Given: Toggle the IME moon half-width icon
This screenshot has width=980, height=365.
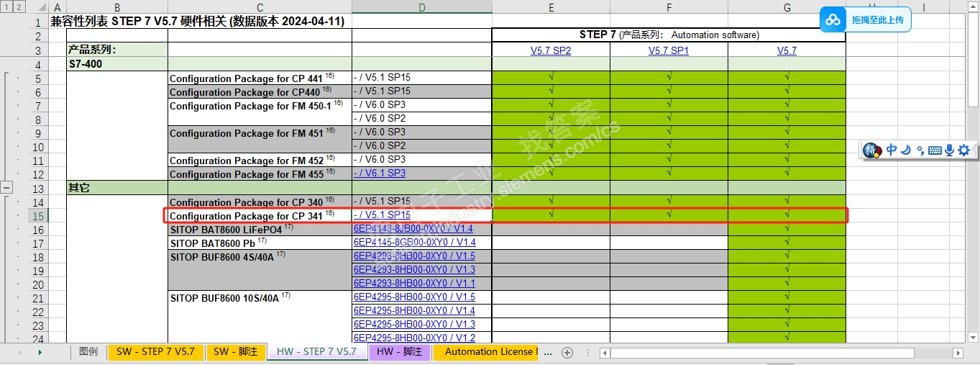Looking at the screenshot, I should click(907, 150).
